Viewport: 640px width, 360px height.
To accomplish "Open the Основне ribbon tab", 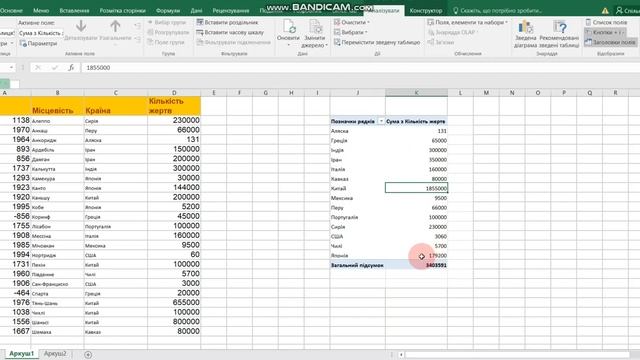I will pos(11,11).
